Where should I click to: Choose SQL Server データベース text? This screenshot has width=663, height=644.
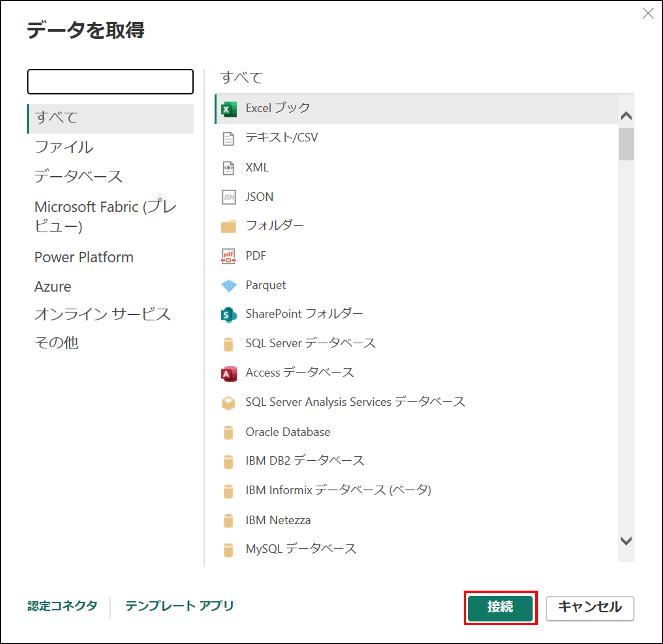tap(310, 343)
